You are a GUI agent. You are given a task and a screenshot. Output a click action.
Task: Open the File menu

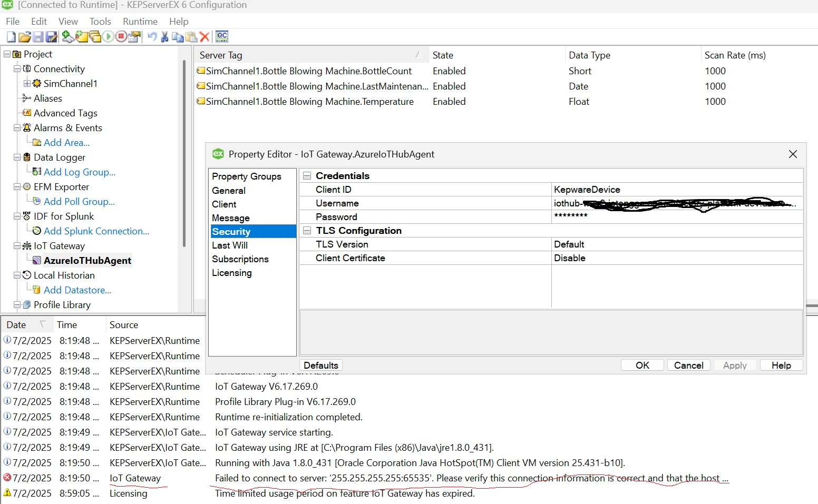coord(13,22)
